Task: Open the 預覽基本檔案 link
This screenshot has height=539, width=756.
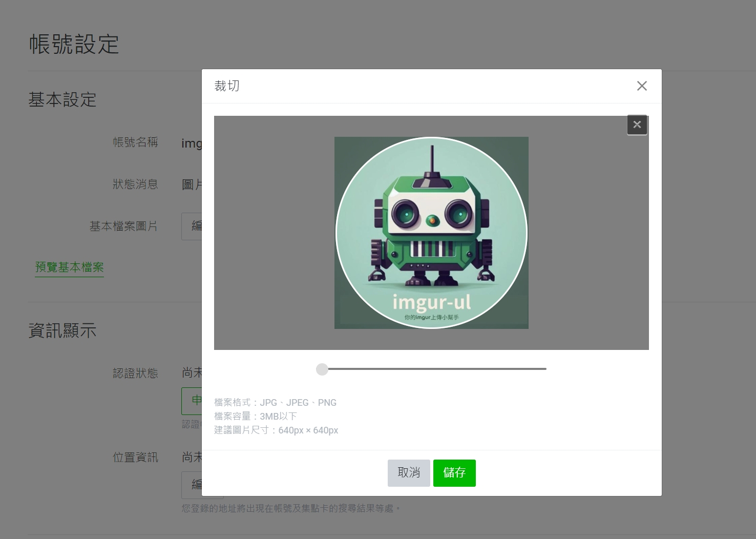Action: point(69,267)
